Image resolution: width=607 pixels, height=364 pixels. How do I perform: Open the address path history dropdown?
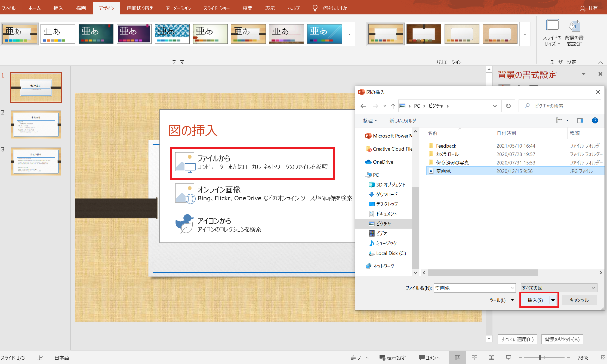[x=495, y=106]
